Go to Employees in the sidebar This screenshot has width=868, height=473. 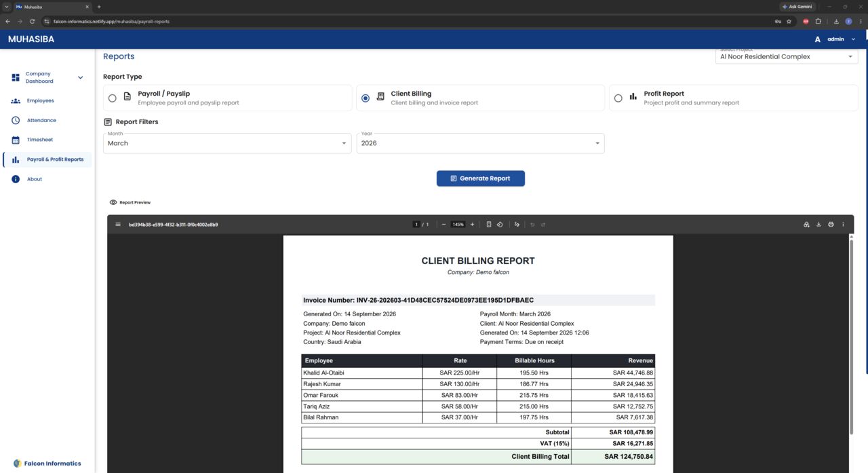coord(47,100)
